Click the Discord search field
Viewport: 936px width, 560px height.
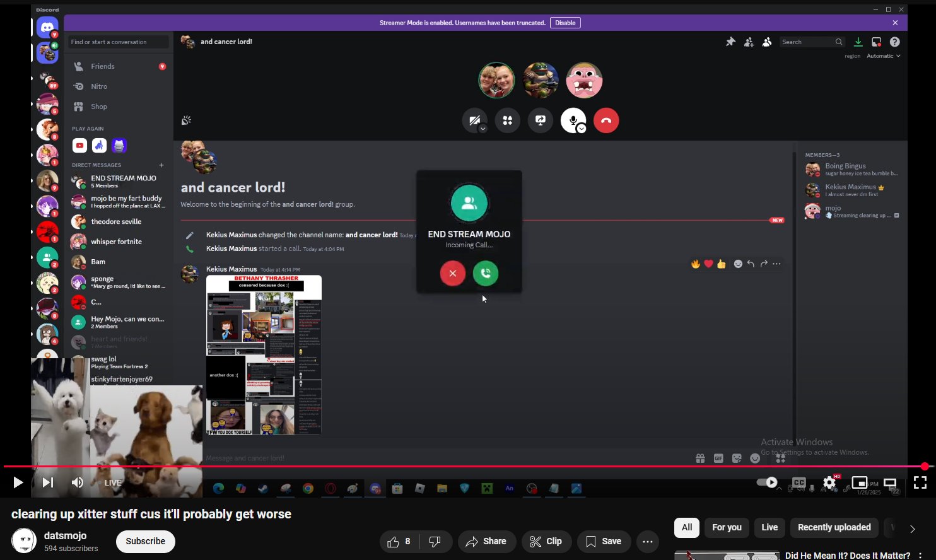pyautogui.click(x=810, y=42)
